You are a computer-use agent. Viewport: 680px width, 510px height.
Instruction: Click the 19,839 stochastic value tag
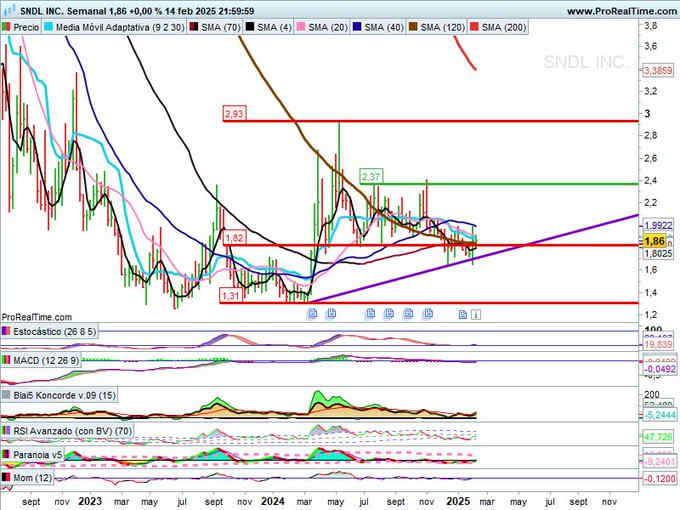658,344
